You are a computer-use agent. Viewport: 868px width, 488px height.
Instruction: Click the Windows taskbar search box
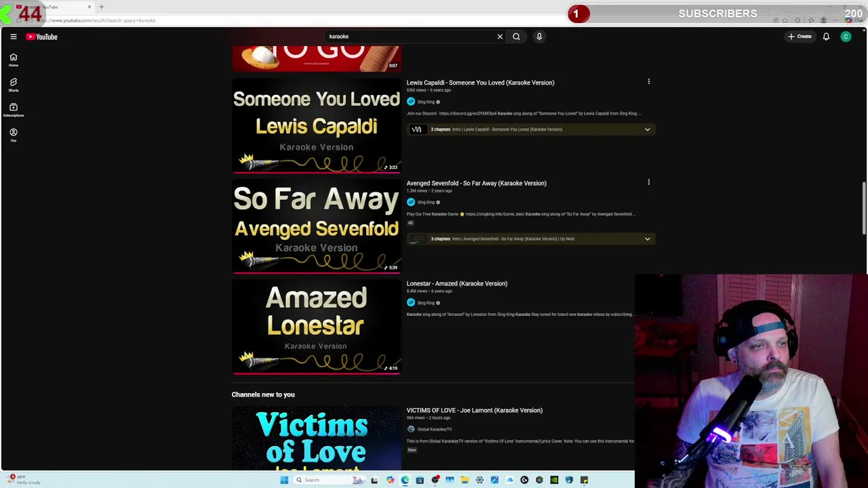[330, 480]
